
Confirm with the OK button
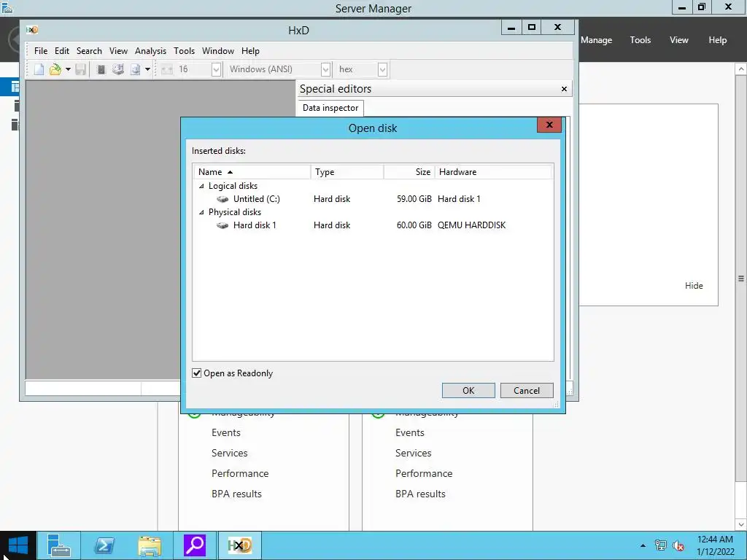468,391
